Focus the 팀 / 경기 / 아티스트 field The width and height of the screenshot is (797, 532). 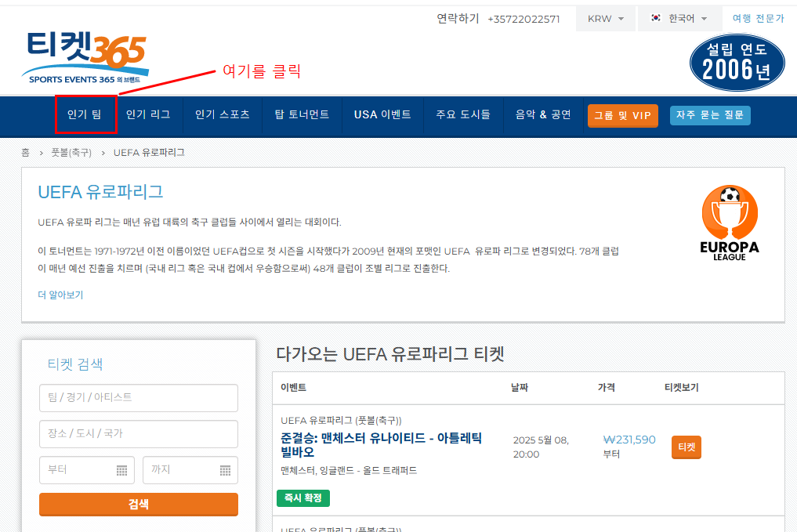138,398
